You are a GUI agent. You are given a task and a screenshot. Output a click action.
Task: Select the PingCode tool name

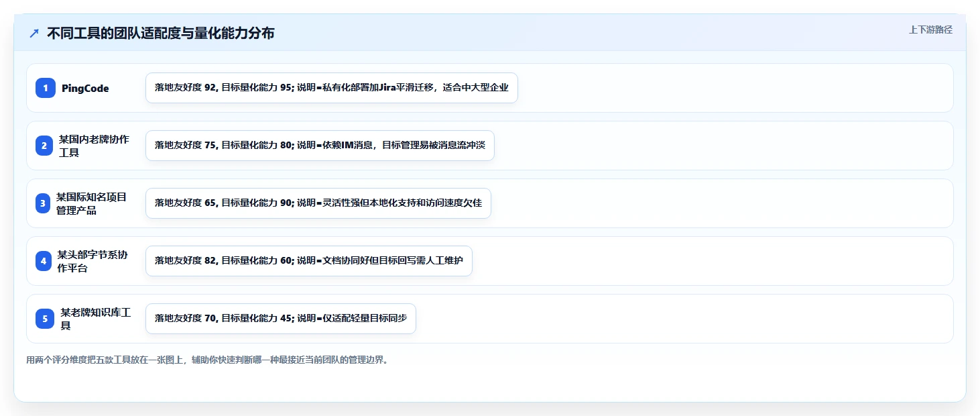(x=85, y=89)
